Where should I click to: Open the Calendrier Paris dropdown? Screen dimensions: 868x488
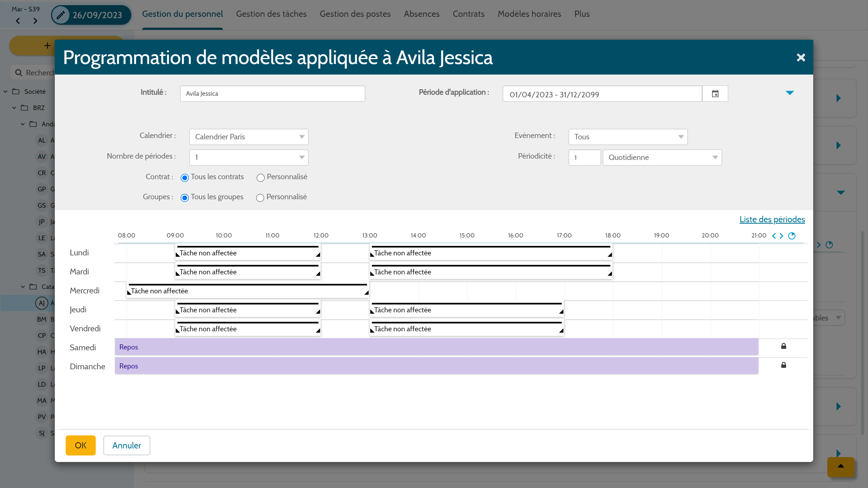click(249, 137)
